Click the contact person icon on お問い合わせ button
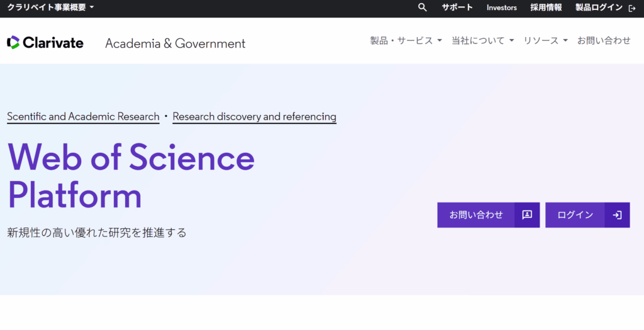Viewport: 644px width, 330px height. [527, 215]
